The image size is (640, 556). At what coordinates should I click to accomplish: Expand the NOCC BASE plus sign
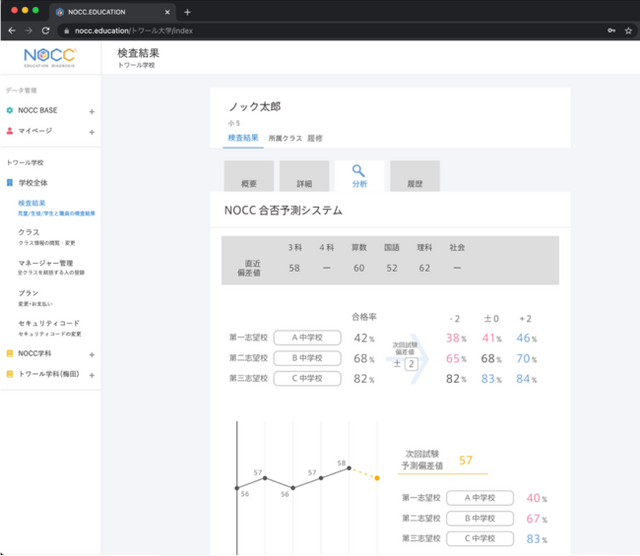tap(92, 111)
